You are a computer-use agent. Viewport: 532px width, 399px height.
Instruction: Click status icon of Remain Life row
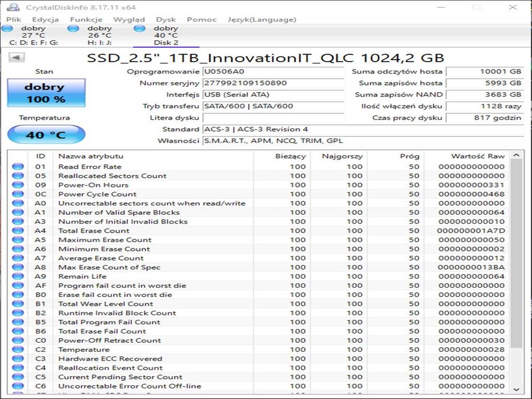(x=18, y=276)
